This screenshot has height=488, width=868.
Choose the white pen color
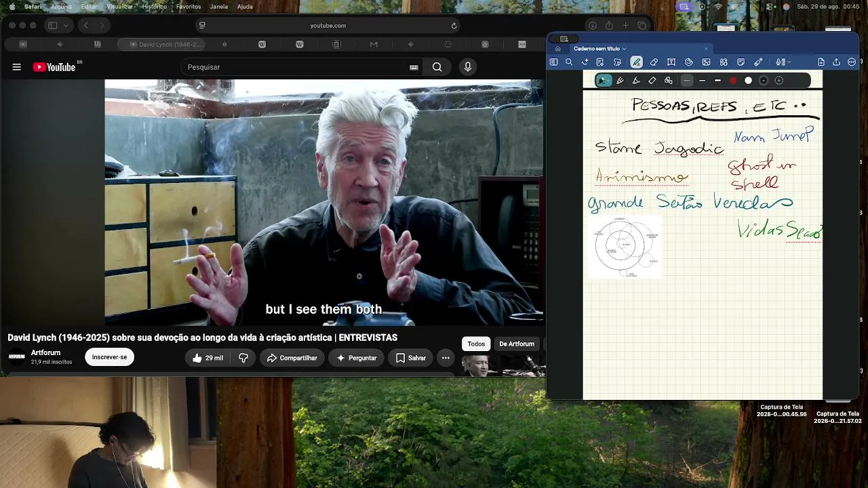pos(748,81)
